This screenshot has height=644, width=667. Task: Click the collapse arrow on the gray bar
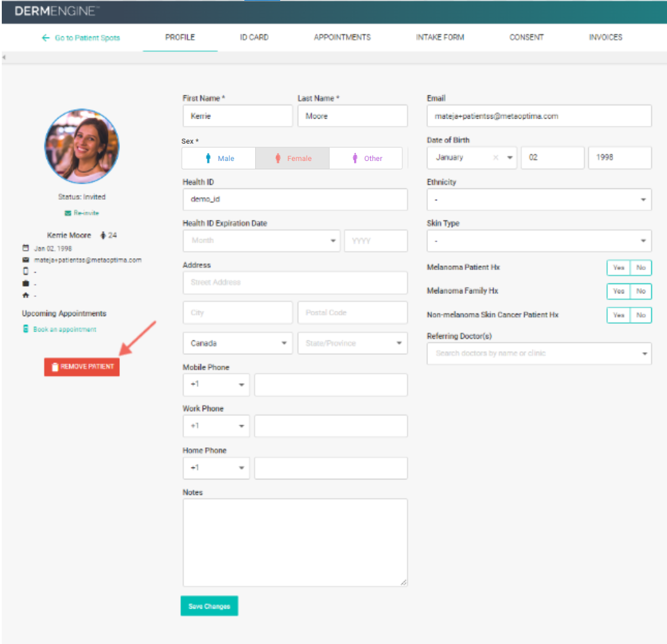[4, 57]
